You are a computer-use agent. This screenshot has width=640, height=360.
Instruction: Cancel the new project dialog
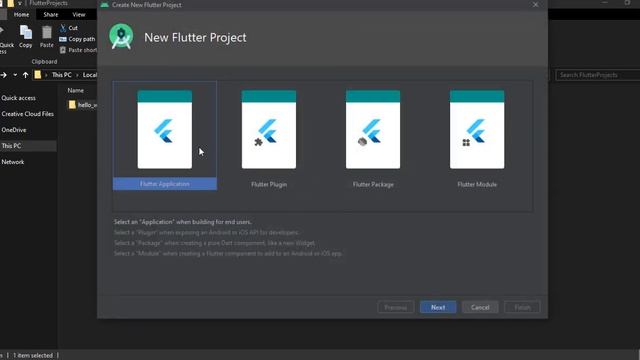click(x=480, y=307)
